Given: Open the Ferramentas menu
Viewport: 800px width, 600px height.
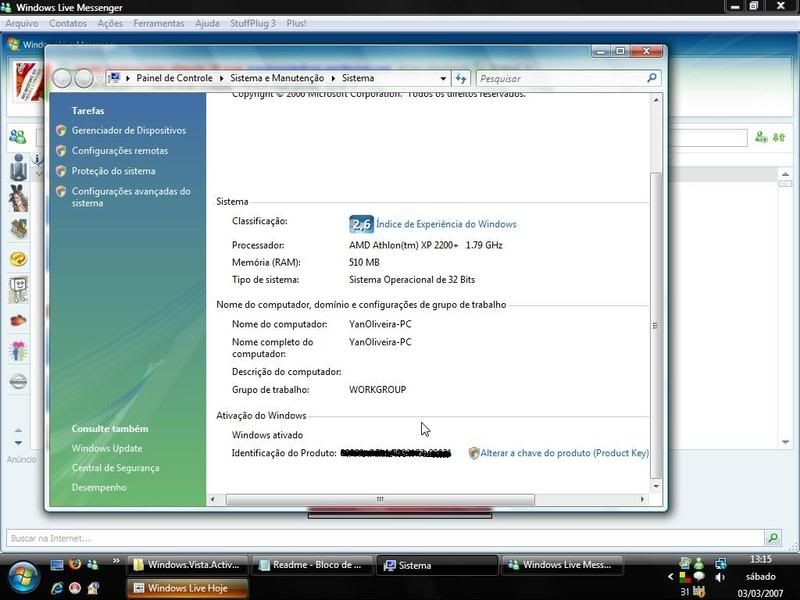Looking at the screenshot, I should click(x=159, y=23).
